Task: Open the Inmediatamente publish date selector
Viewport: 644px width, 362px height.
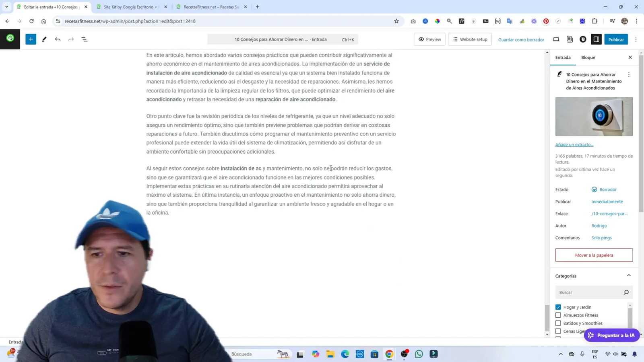Action: pyautogui.click(x=607, y=201)
